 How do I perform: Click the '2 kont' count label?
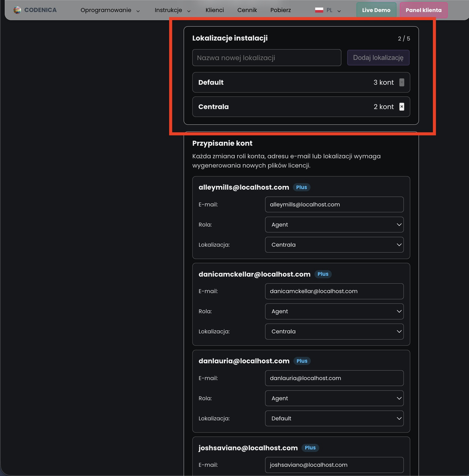coord(383,107)
